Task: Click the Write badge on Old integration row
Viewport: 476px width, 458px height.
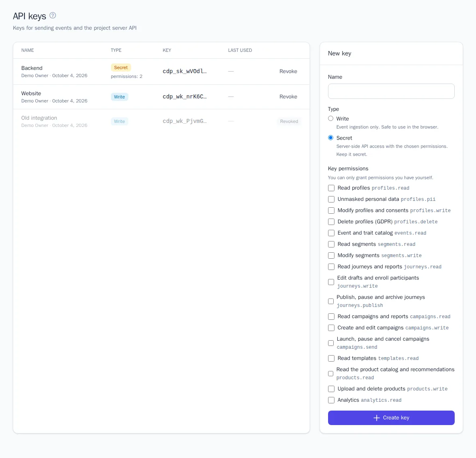Action: pos(119,121)
